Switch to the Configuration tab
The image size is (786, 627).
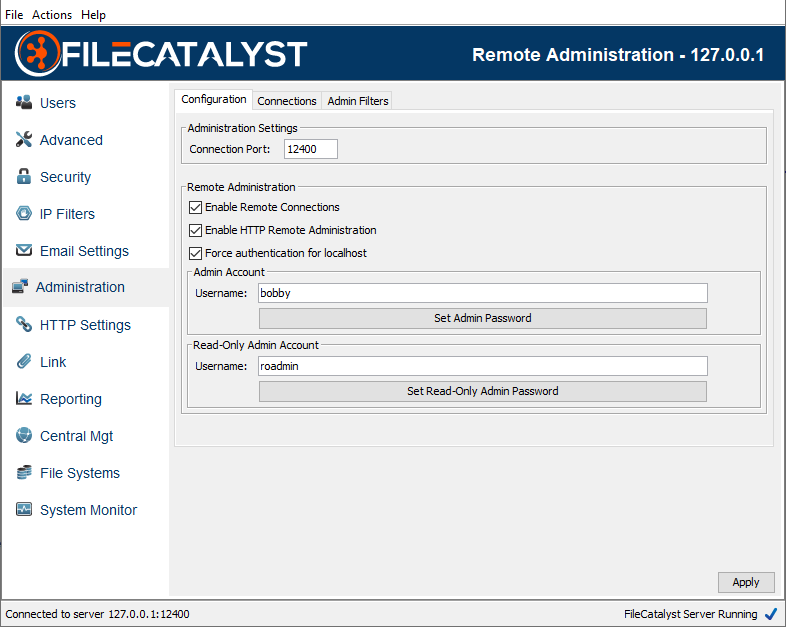(214, 99)
